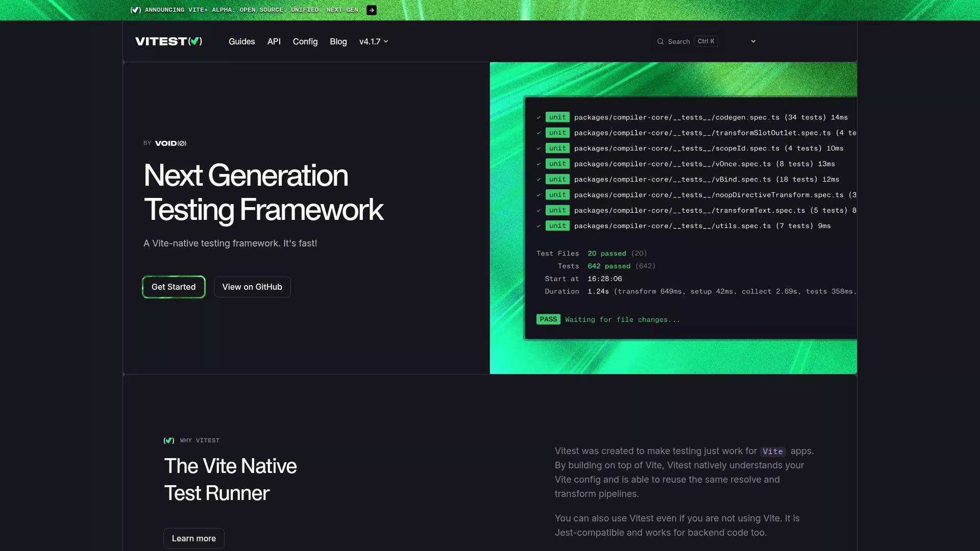The width and height of the screenshot is (980, 551).
Task: Expand the v4.1.7 version dropdown
Action: click(374, 41)
